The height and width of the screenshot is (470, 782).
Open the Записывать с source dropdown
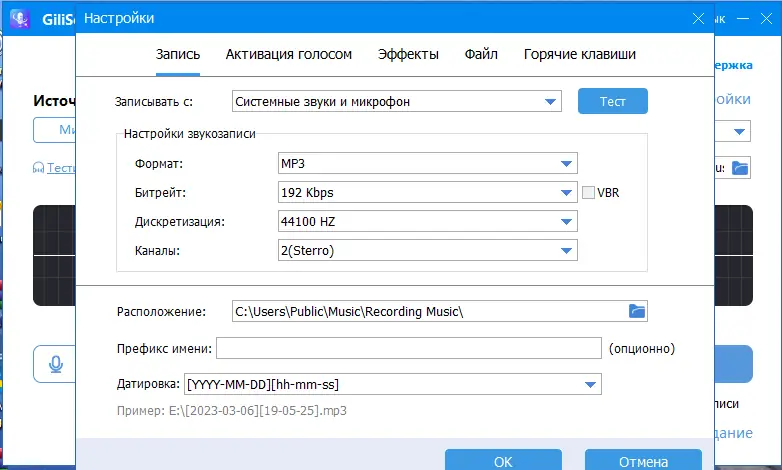coord(550,101)
